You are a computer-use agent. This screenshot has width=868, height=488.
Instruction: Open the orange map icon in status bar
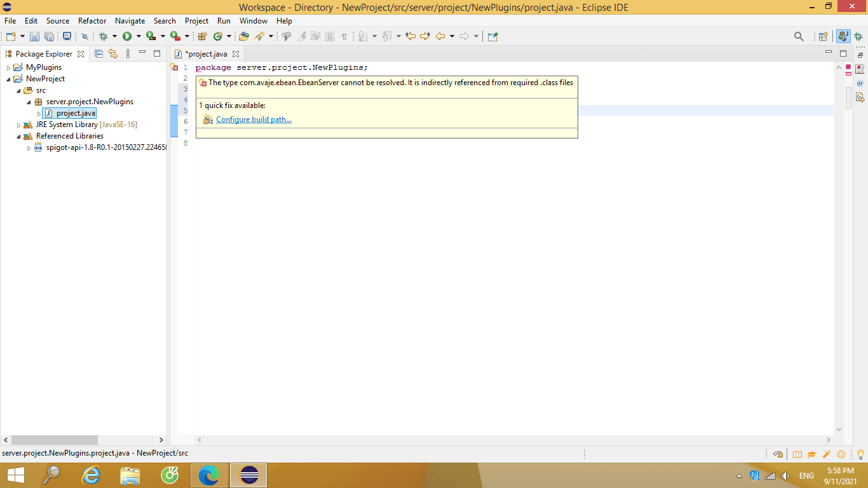(797, 454)
